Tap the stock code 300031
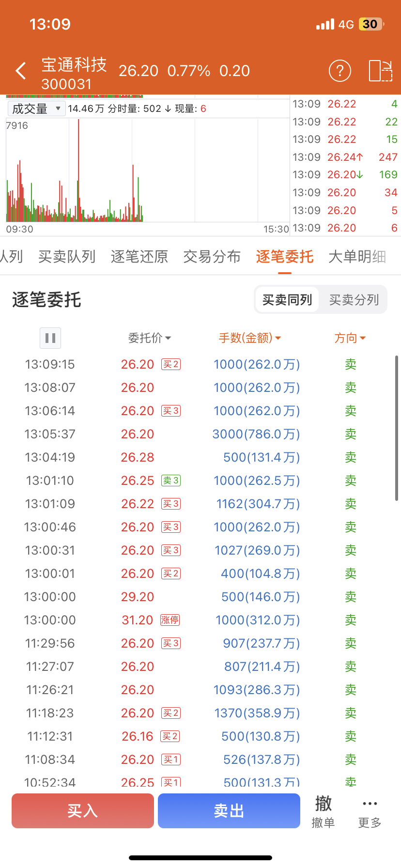Viewport: 401px width, 868px height. [x=66, y=84]
